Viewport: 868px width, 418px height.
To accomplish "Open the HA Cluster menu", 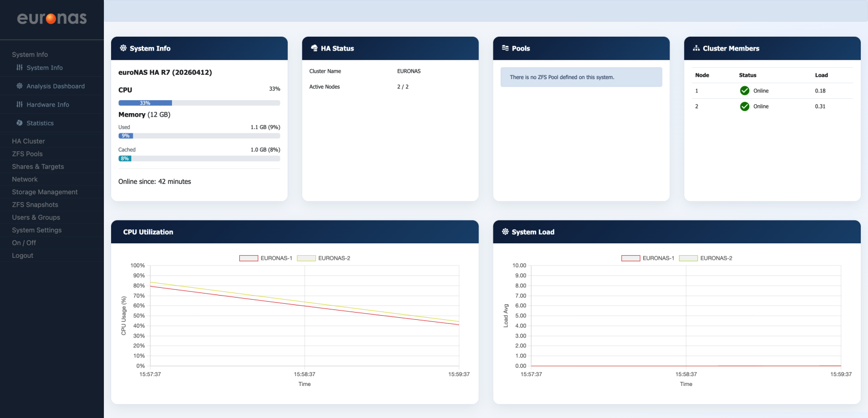I will click(28, 141).
